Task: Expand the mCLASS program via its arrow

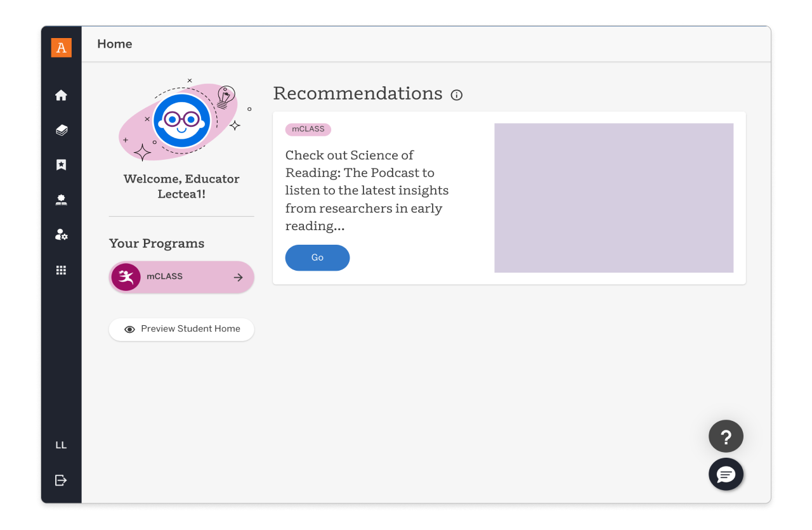Action: coord(238,277)
